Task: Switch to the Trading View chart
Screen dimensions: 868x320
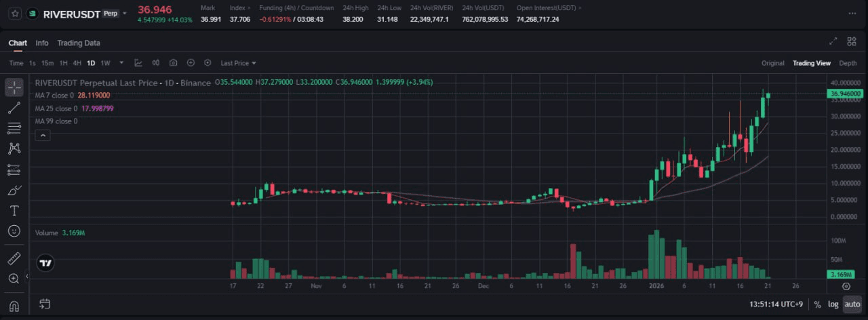Action: coord(812,63)
